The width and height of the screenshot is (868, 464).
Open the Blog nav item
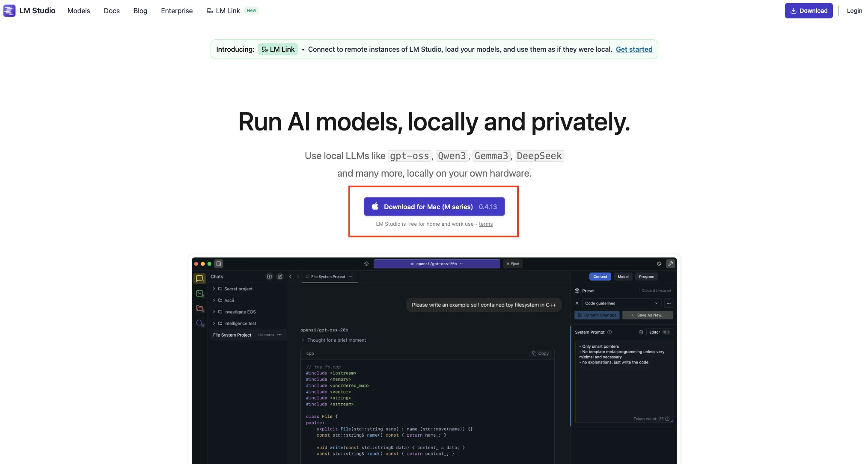140,11
